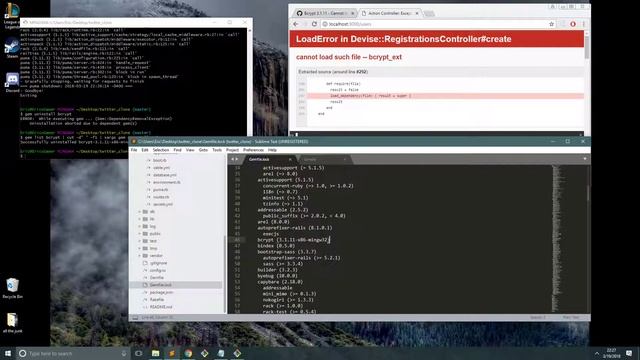Viewport: 640px width, 360px height.
Task: Open the 'all the junk' desktop folder
Action: click(x=12, y=323)
